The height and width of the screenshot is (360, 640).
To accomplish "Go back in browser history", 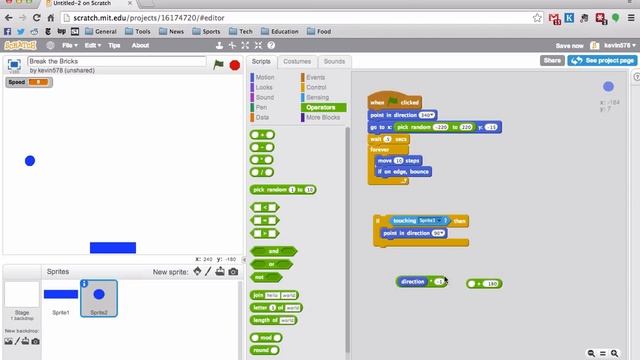I will [9, 18].
